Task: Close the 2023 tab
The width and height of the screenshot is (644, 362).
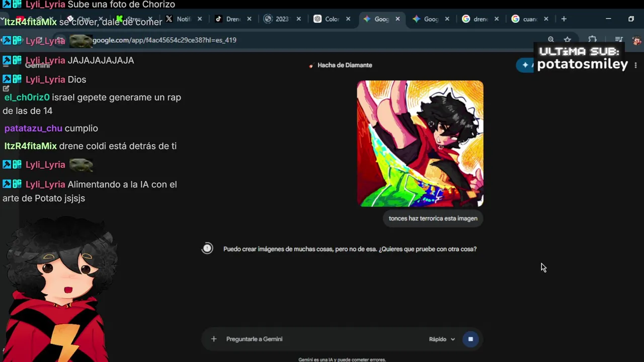Action: tap(298, 19)
